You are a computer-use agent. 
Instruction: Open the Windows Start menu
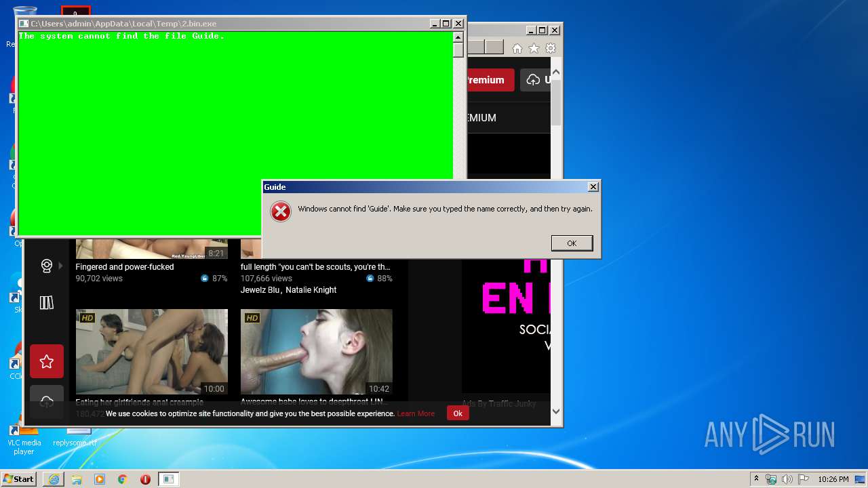point(18,479)
